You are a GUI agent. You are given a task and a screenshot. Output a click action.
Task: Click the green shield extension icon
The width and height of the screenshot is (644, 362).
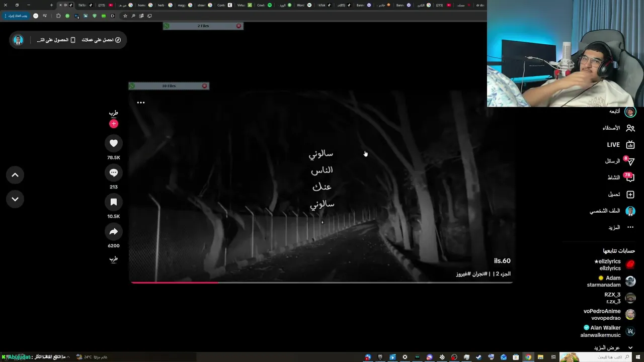95,16
